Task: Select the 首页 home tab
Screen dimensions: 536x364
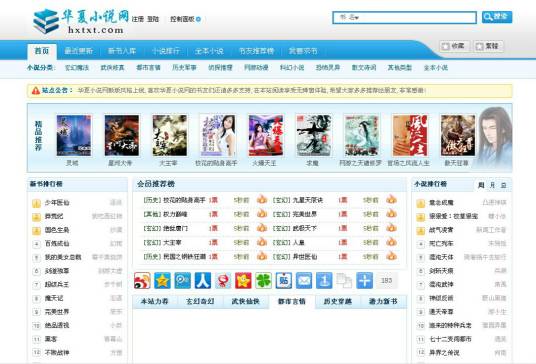Action: pos(42,51)
